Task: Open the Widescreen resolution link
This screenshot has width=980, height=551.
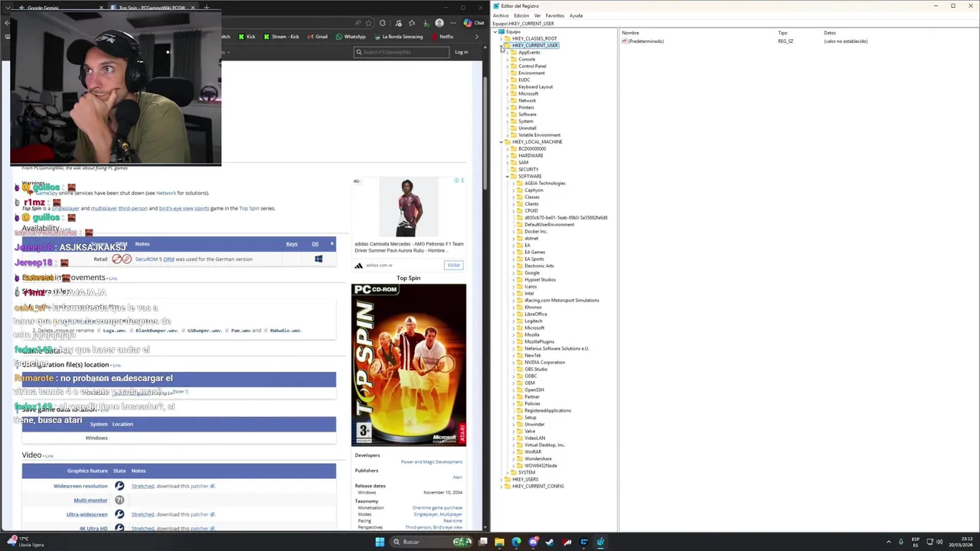Action: pyautogui.click(x=80, y=486)
